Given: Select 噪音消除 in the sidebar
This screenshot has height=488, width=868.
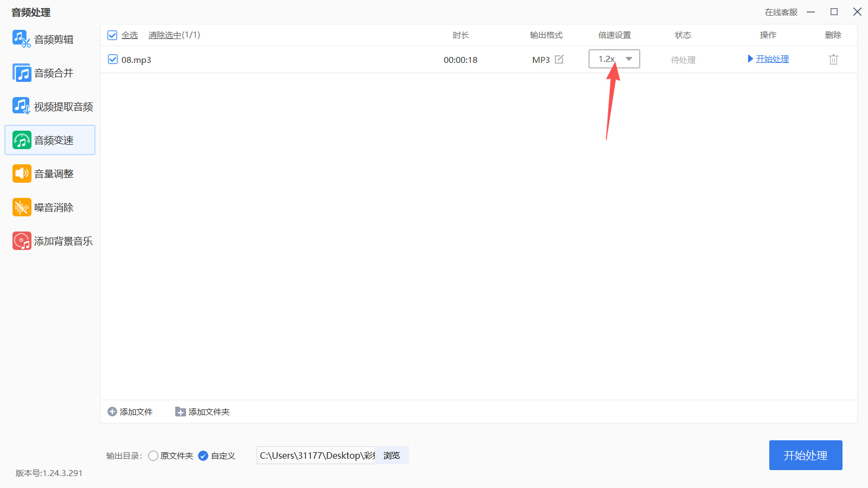Looking at the screenshot, I should pos(50,207).
